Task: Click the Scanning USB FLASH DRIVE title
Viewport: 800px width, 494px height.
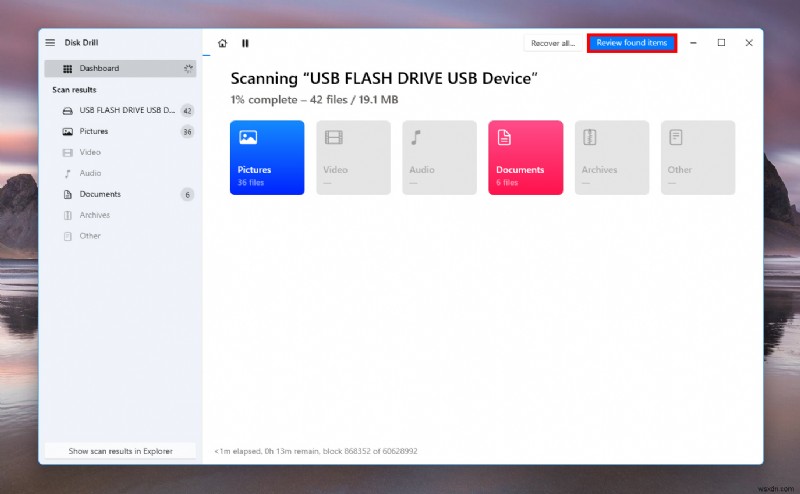Action: tap(384, 79)
